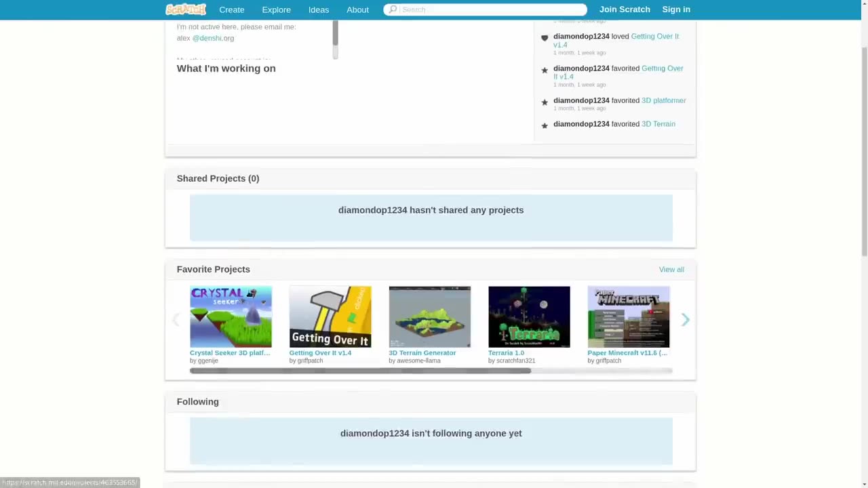868x488 pixels.
Task: Click the Favorite Projects heading
Action: [x=213, y=269]
